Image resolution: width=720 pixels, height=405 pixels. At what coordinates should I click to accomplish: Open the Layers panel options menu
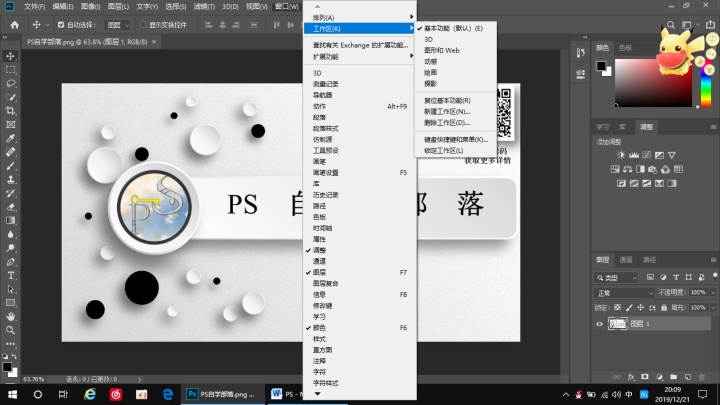click(713, 260)
